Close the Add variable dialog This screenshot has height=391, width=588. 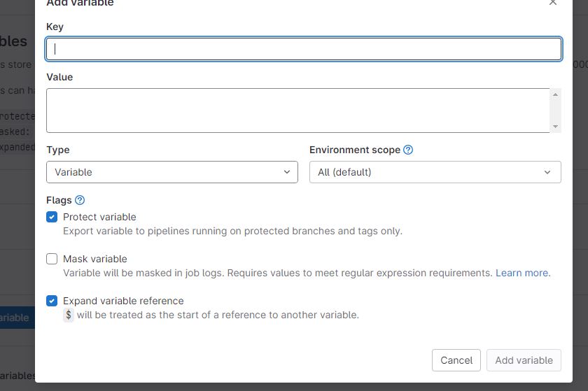tap(553, 3)
